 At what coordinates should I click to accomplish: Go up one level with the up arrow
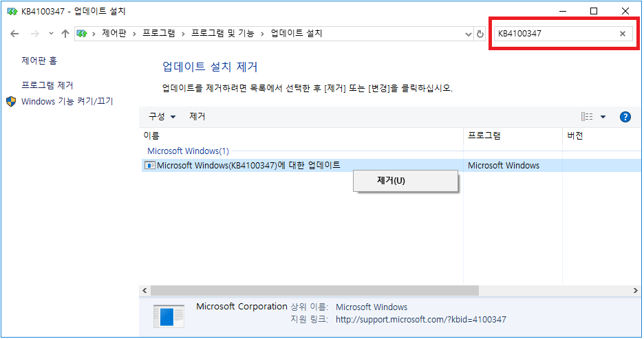tap(65, 34)
